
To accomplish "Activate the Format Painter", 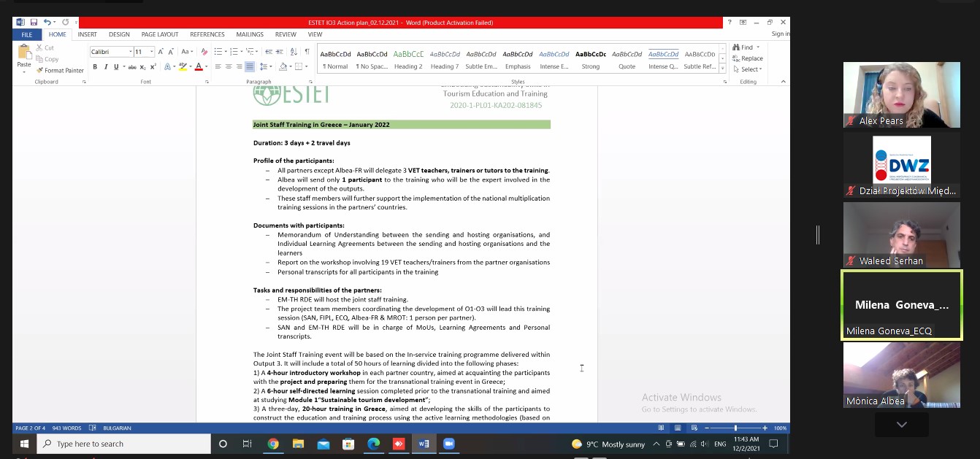I will click(59, 71).
